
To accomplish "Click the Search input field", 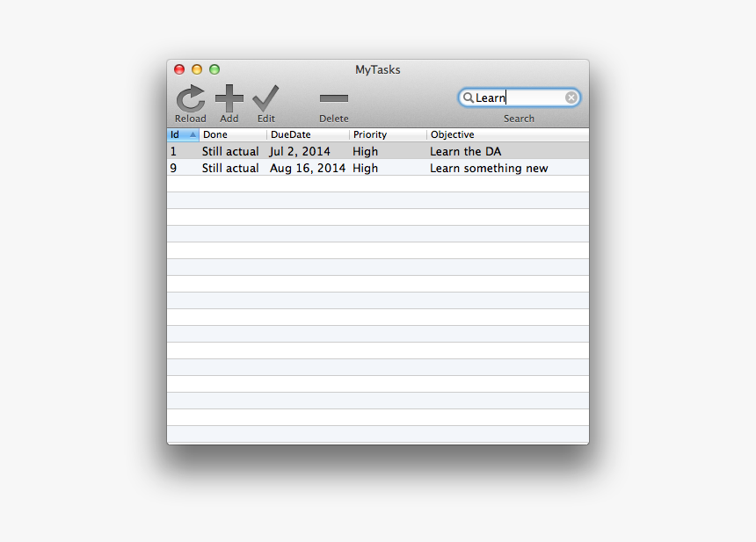I will 519,98.
